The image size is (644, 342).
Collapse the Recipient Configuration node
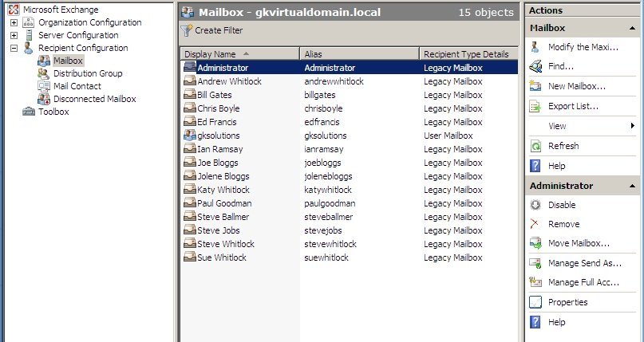pos(14,48)
